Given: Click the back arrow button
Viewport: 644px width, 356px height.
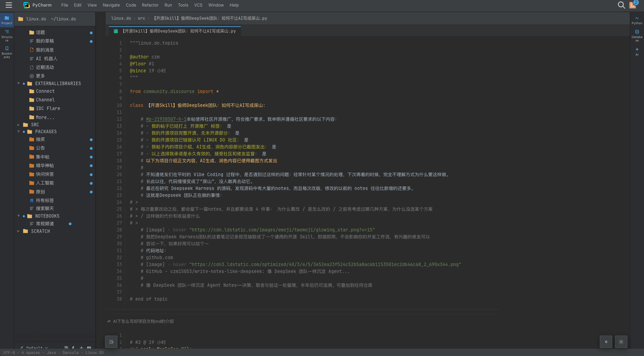Looking at the screenshot, I should click(x=606, y=342).
